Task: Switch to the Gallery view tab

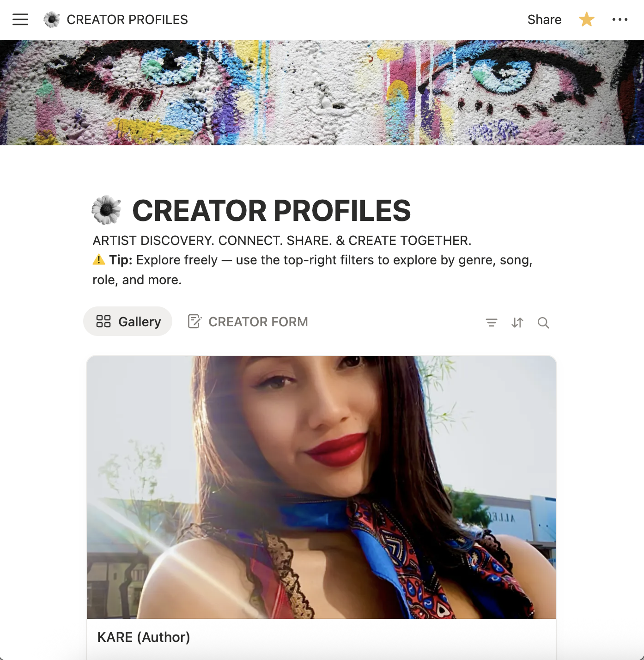Action: coord(128,321)
